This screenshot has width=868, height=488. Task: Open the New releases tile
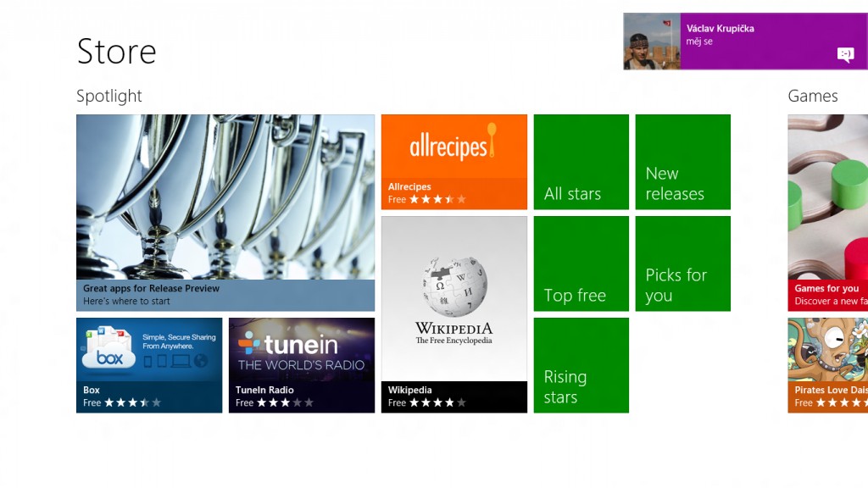(x=683, y=162)
